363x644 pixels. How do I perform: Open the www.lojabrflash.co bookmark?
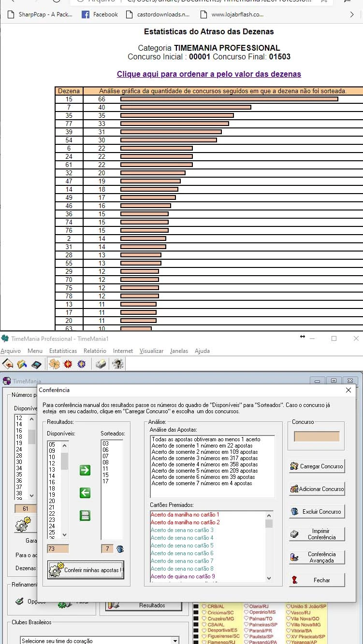coord(233,14)
